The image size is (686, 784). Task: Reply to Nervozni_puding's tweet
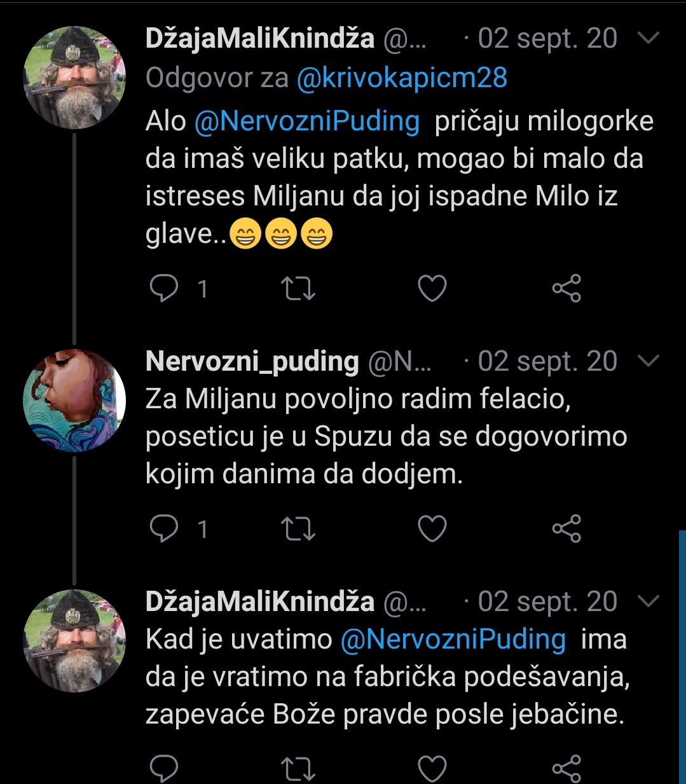pyautogui.click(x=164, y=529)
